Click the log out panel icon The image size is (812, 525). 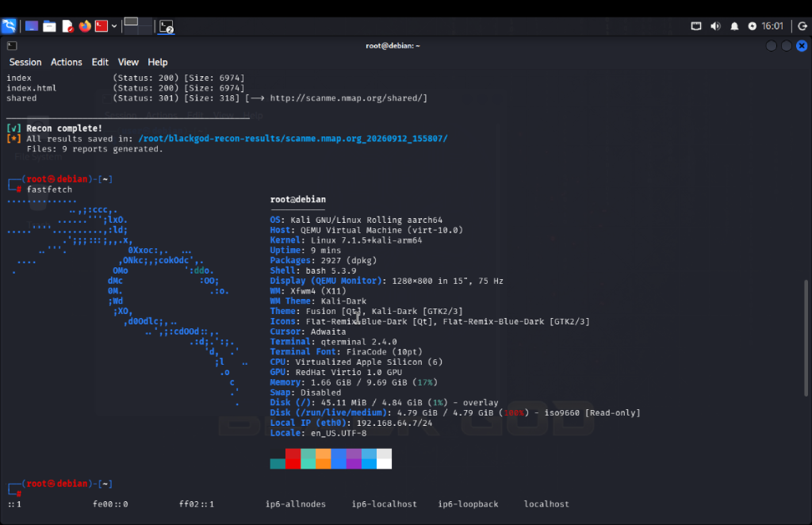click(802, 26)
